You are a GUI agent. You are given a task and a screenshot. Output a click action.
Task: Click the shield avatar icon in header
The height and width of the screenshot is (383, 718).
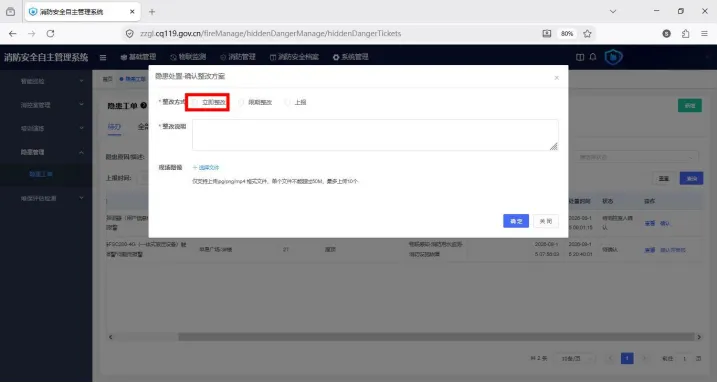point(613,57)
